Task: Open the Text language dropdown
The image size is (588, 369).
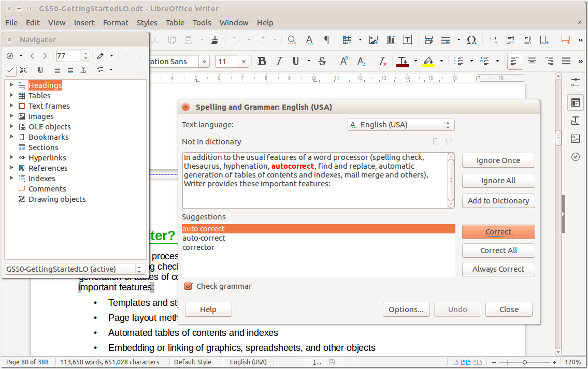Action: click(401, 124)
